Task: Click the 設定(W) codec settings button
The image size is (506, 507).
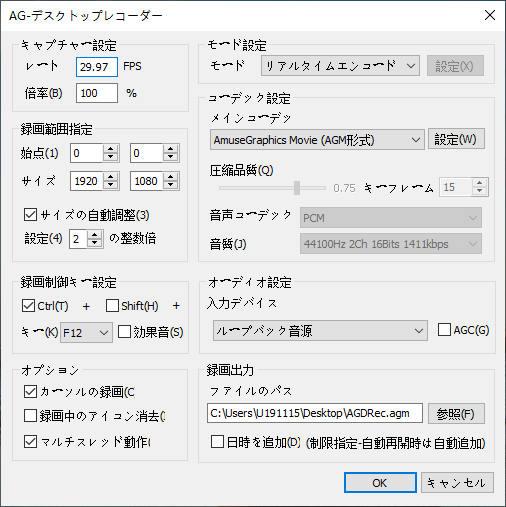Action: point(456,139)
